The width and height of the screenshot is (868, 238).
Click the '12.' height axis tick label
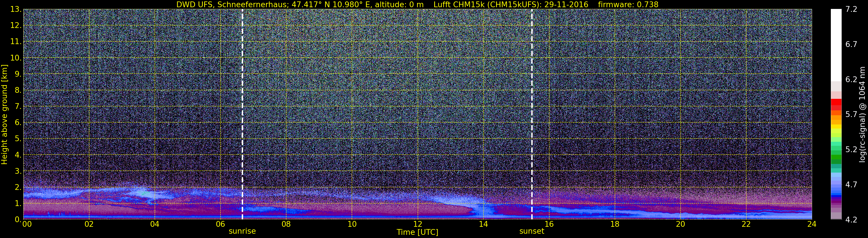(16, 25)
